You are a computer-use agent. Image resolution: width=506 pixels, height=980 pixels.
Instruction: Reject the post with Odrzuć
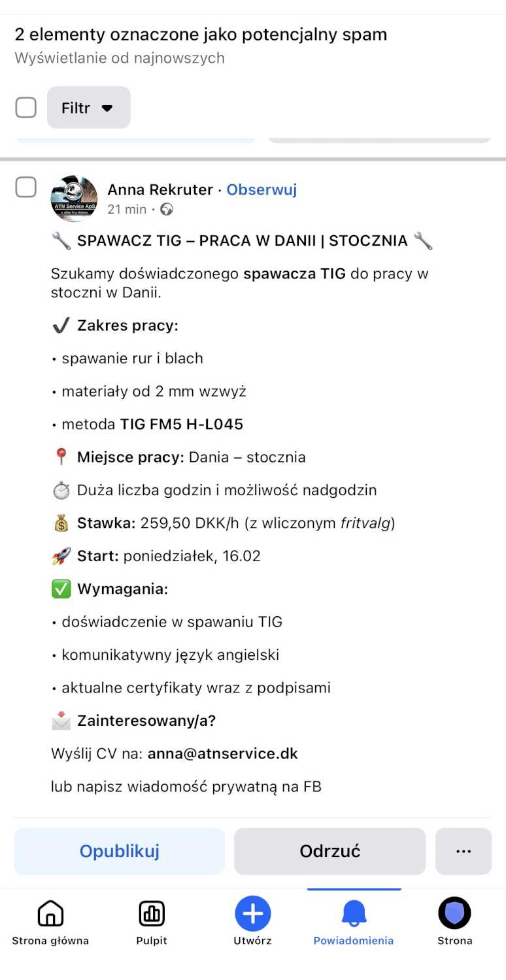click(x=329, y=851)
